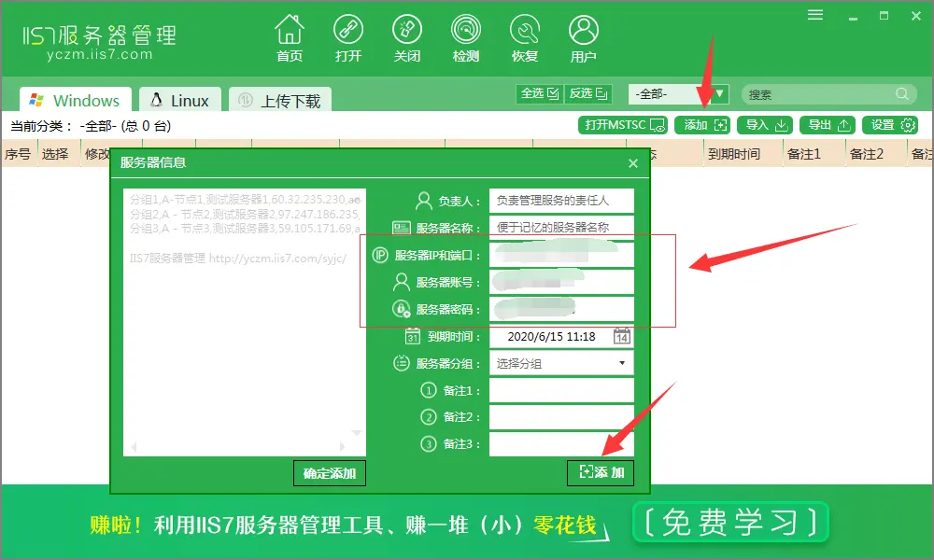Image resolution: width=934 pixels, height=560 pixels.
Task: Switch to Windows tab
Action: tap(75, 100)
